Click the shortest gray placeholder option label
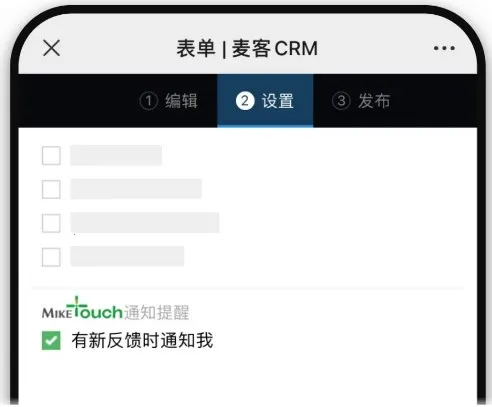The image size is (492, 407). click(116, 155)
